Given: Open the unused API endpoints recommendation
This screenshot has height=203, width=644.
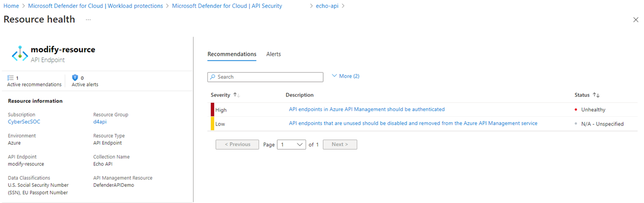Looking at the screenshot, I should pos(413,123).
